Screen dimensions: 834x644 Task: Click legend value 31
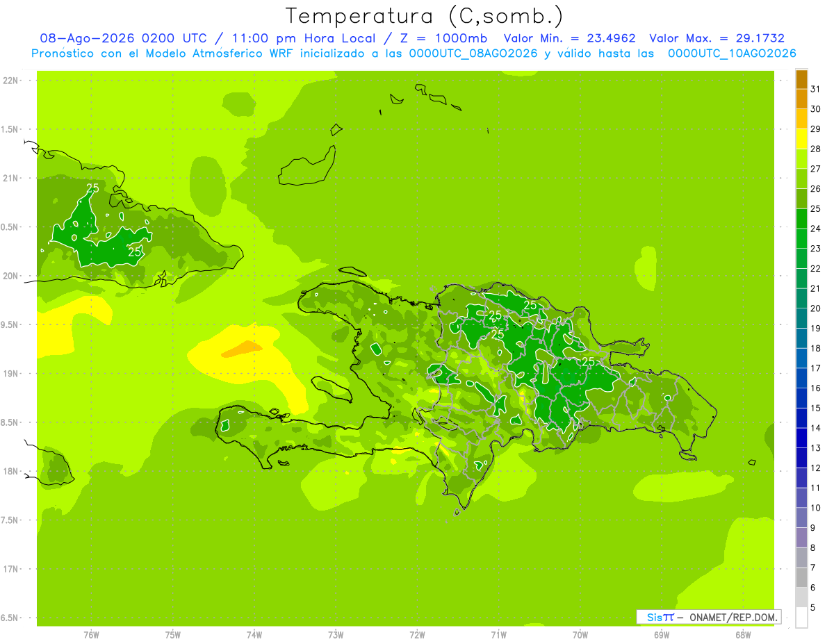coord(815,89)
